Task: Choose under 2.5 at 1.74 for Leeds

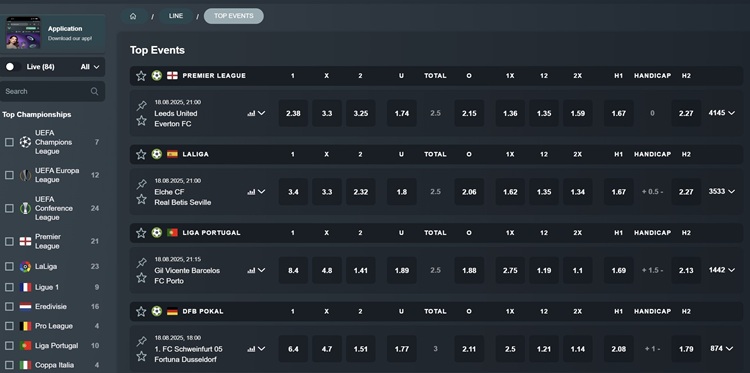Action: click(x=402, y=113)
